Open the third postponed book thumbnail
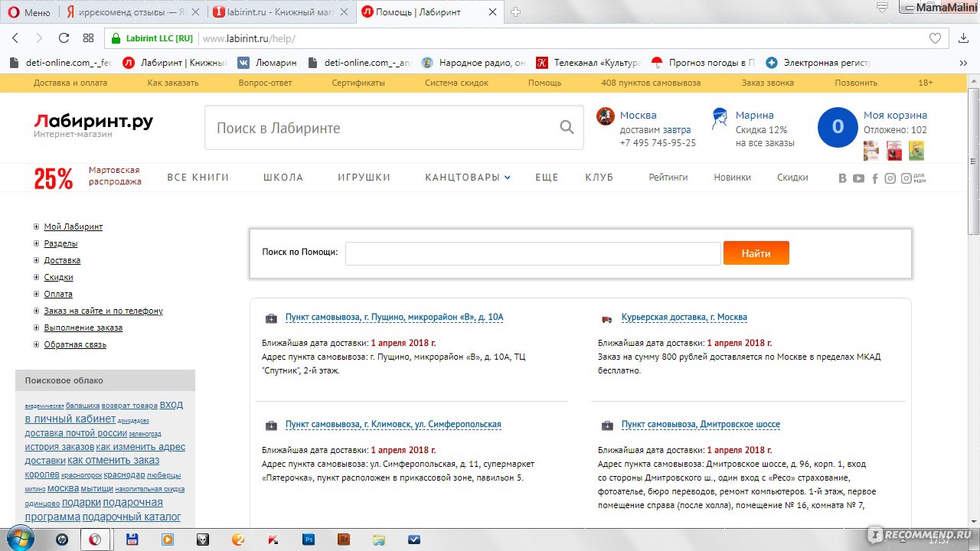This screenshot has height=551, width=980. [x=916, y=151]
